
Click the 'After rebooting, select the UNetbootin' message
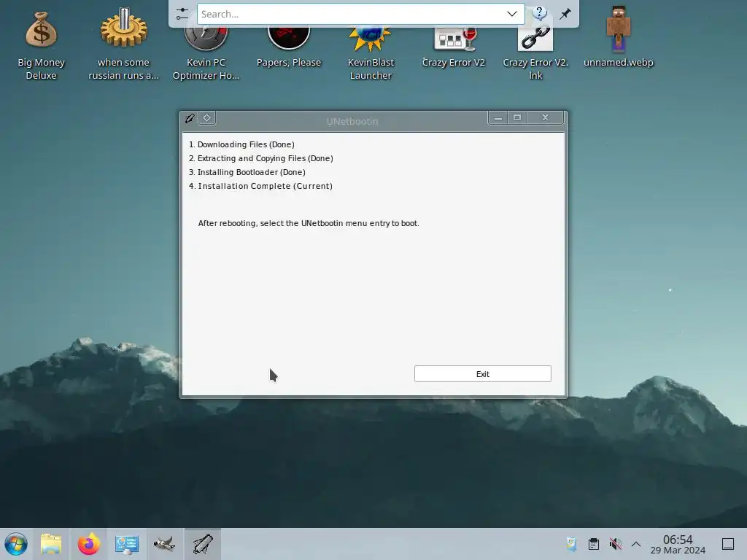tap(309, 223)
